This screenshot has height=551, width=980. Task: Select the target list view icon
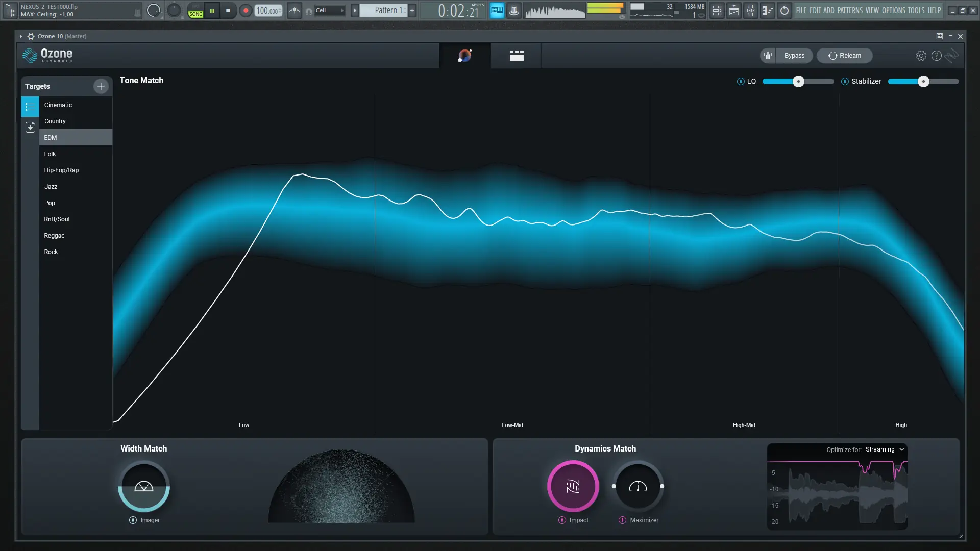point(30,107)
